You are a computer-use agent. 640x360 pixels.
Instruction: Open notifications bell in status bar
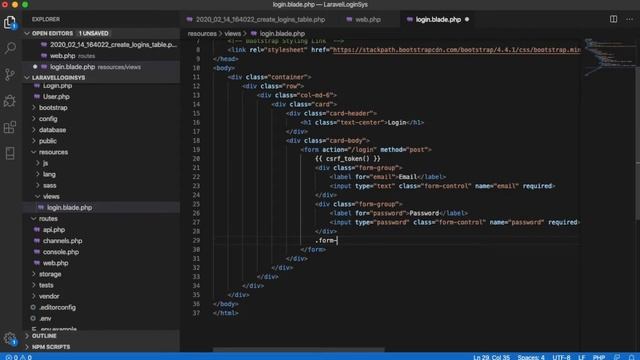[631, 357]
